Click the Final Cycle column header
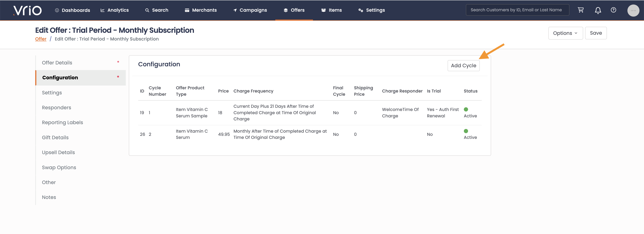This screenshot has height=234, width=644. tap(339, 91)
